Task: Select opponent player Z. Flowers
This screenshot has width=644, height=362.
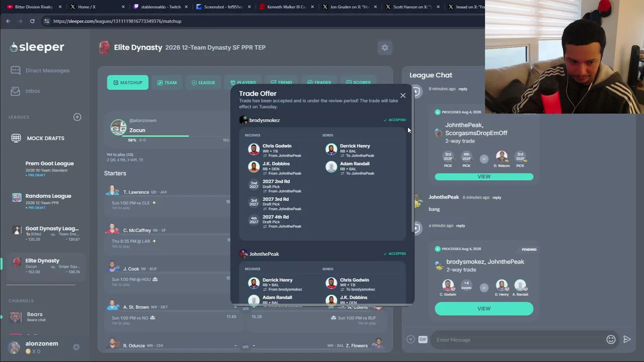Action: tap(357, 345)
